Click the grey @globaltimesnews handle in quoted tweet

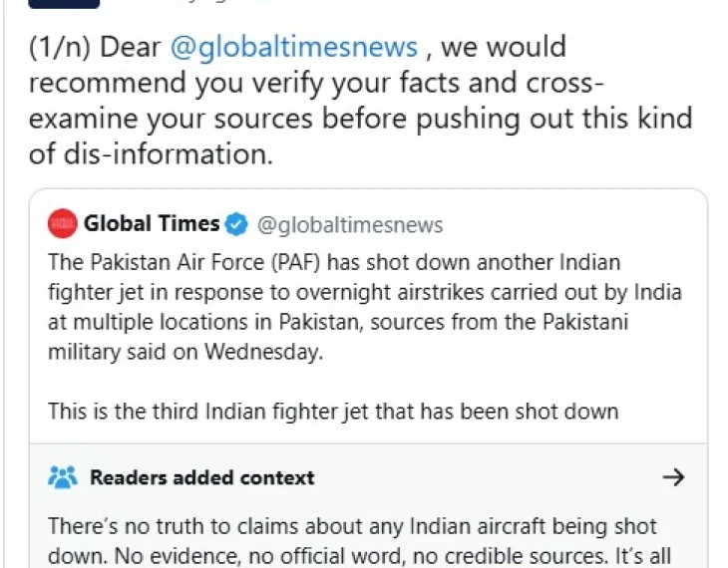350,225
